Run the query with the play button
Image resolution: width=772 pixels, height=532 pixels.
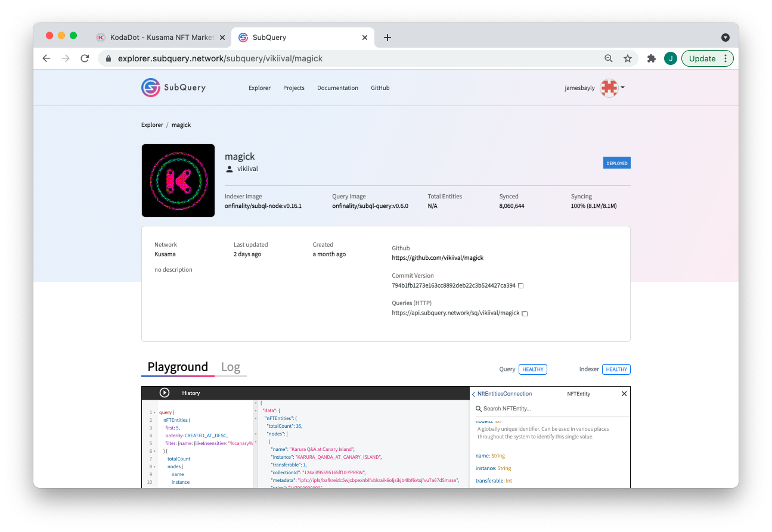click(x=165, y=393)
